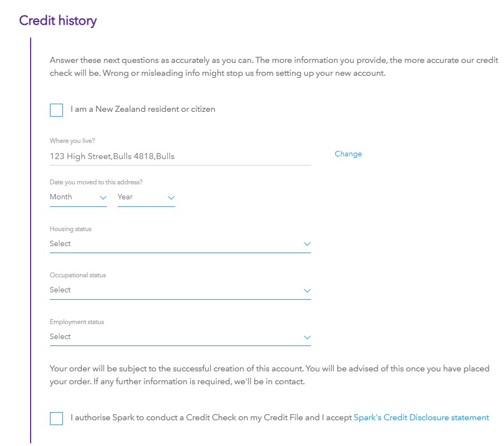Image resolution: width=504 pixels, height=446 pixels.
Task: Expand the Housing status dropdown
Action: [180, 244]
